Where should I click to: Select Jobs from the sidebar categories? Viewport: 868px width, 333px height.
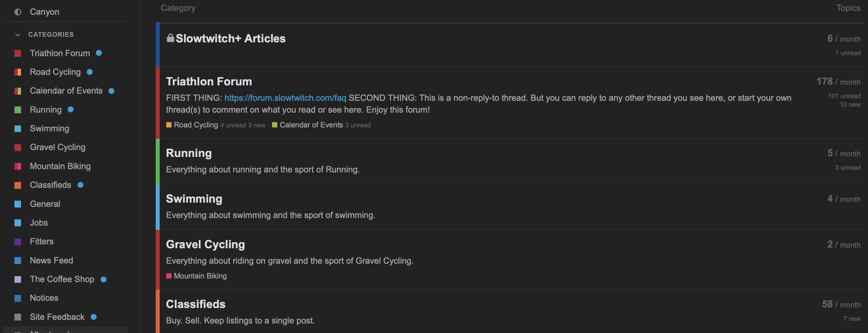point(39,223)
